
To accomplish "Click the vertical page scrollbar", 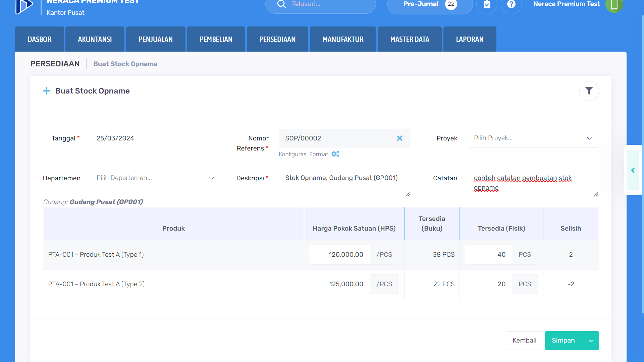I will pos(642,164).
